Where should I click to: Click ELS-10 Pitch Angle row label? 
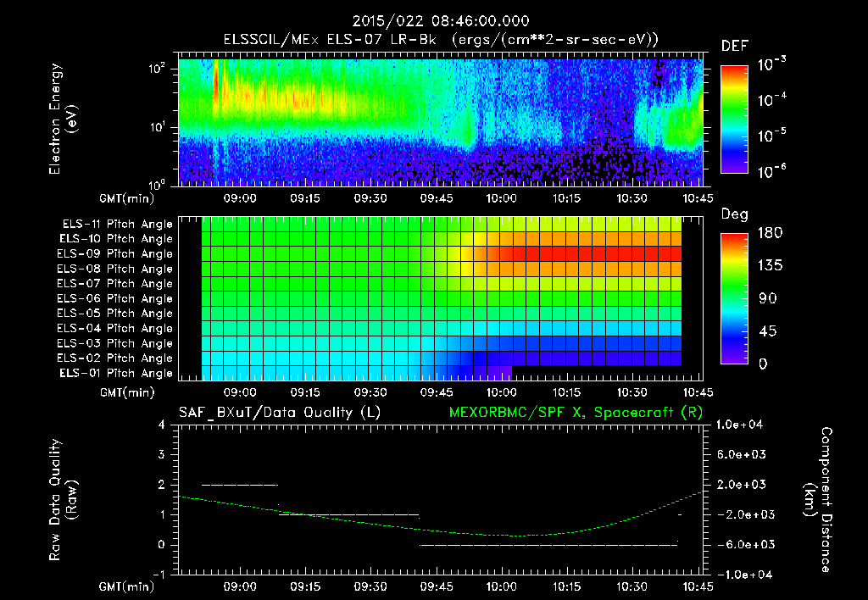pos(116,239)
